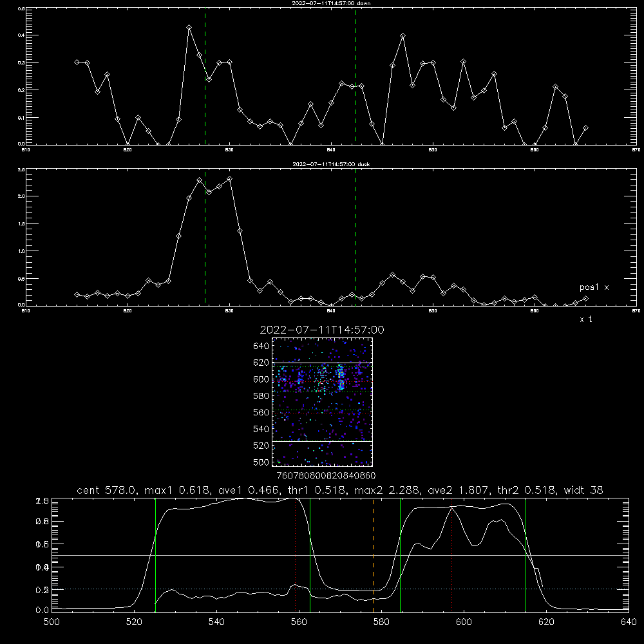Click the left green dashed line in the dawn plot
This screenshot has height=644, width=644.
[x=205, y=76]
